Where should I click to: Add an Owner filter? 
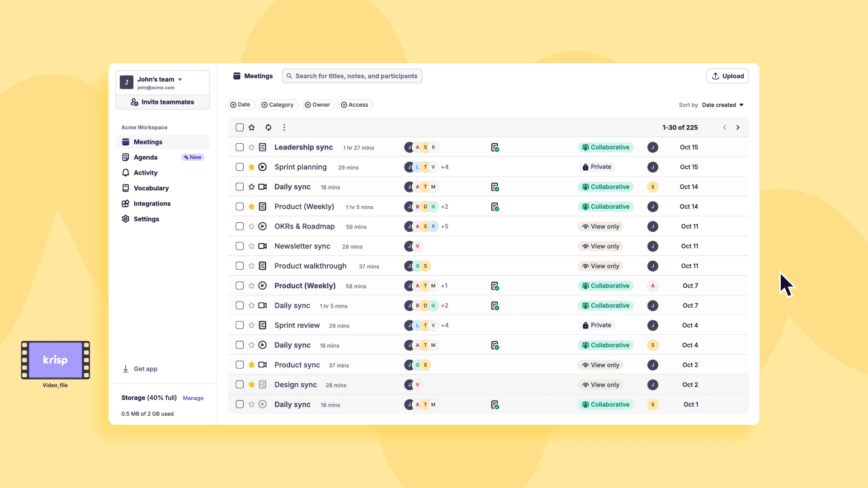click(x=318, y=105)
